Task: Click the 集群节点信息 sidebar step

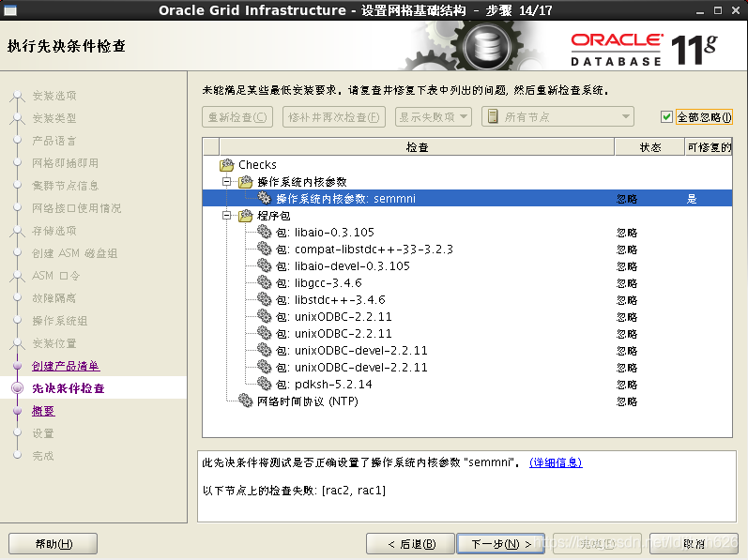Action: click(x=66, y=186)
